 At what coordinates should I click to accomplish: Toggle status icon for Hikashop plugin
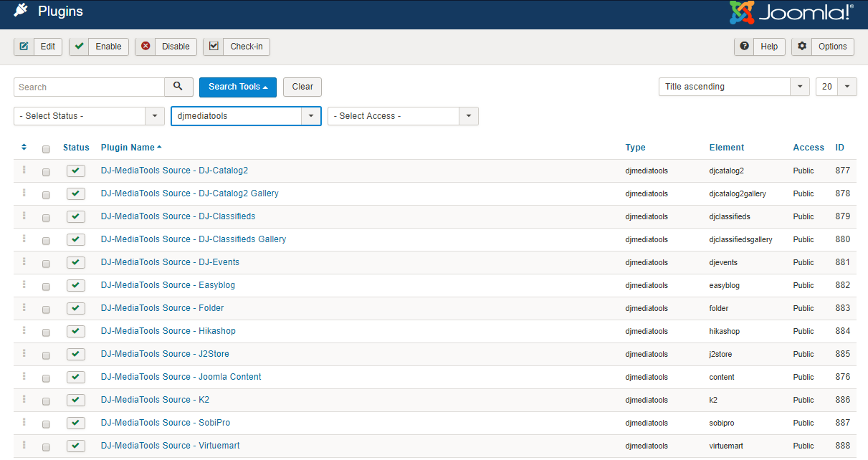click(76, 331)
